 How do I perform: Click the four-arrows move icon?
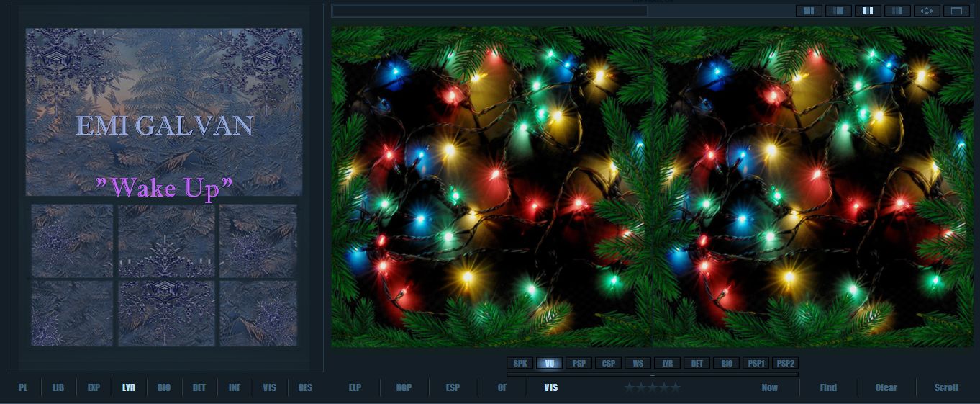coord(927,11)
